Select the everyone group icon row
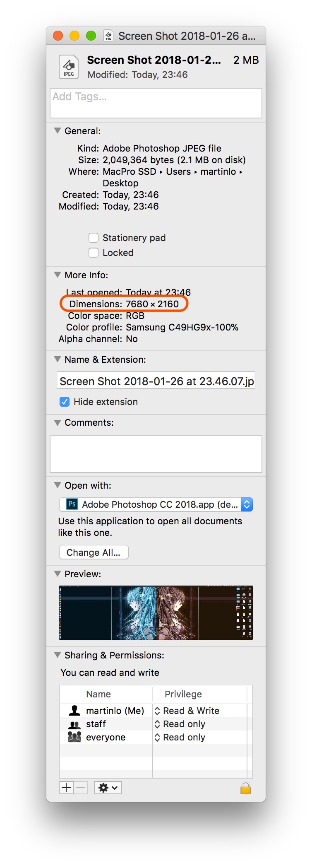This screenshot has width=312, height=868. click(74, 737)
